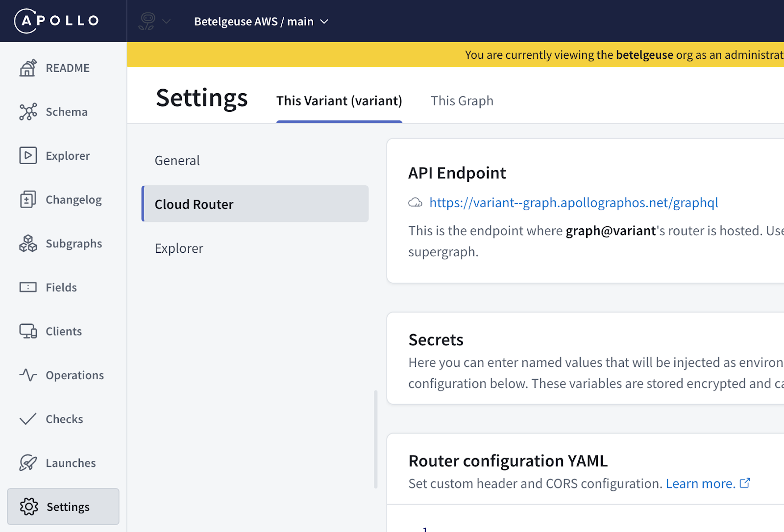Click the external link icon after Learn more
Image resolution: width=784 pixels, height=532 pixels.
745,483
